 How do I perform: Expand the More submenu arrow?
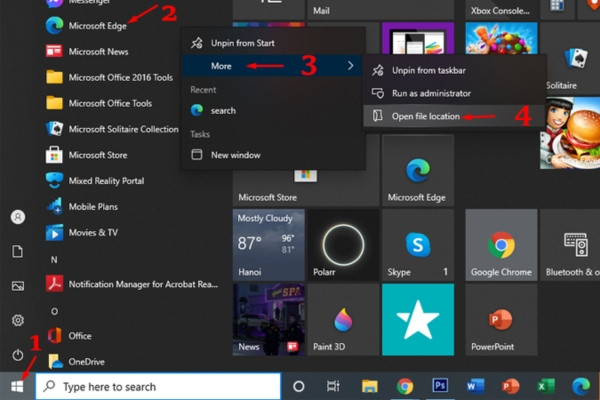pos(351,65)
